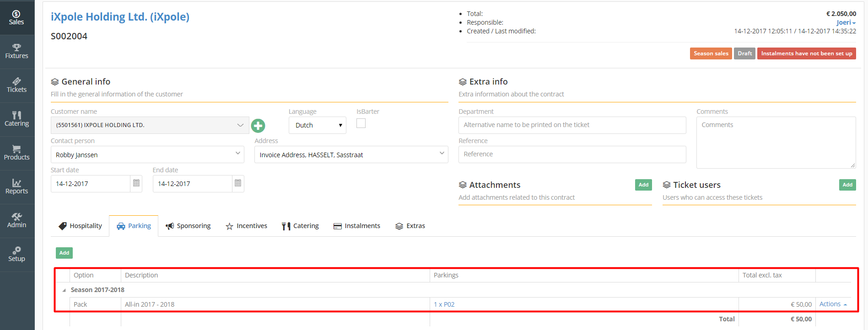Click the Pack option cell
The height and width of the screenshot is (330, 868).
click(95, 304)
